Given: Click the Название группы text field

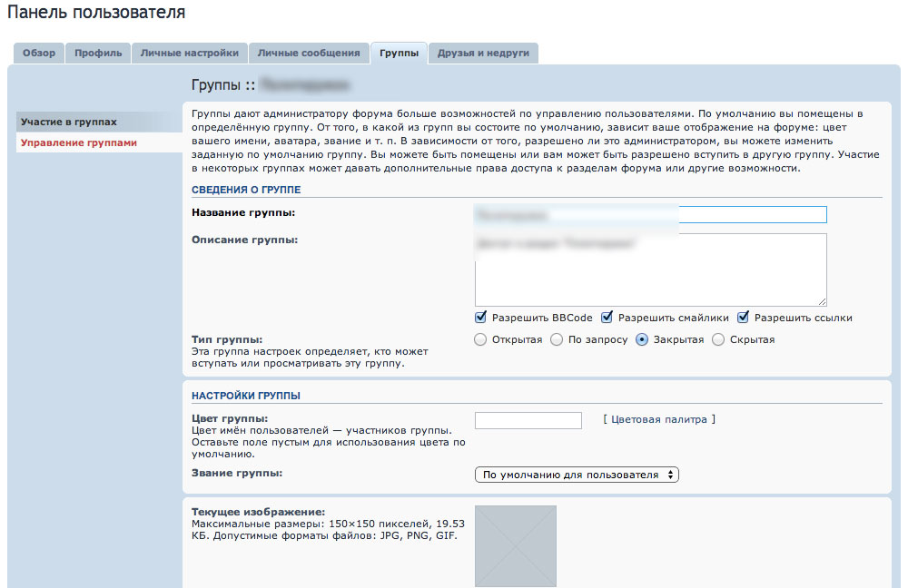Looking at the screenshot, I should [650, 214].
